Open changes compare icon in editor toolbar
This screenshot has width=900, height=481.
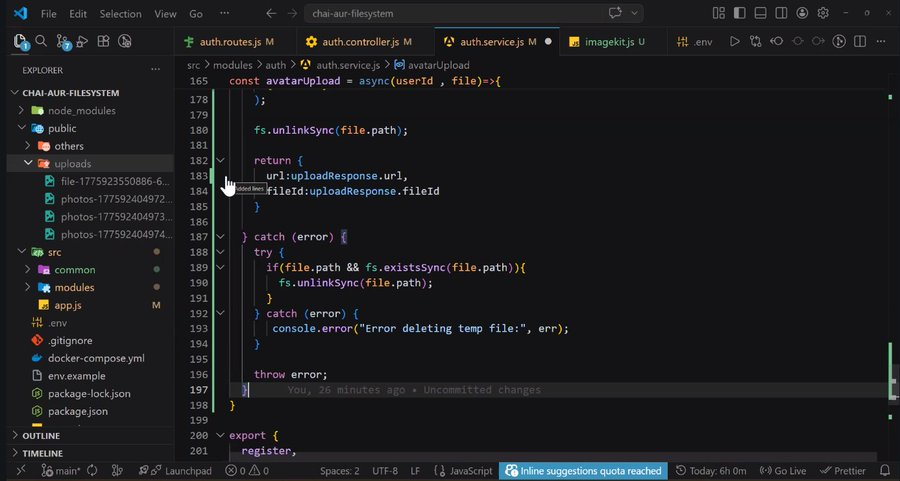tap(755, 41)
